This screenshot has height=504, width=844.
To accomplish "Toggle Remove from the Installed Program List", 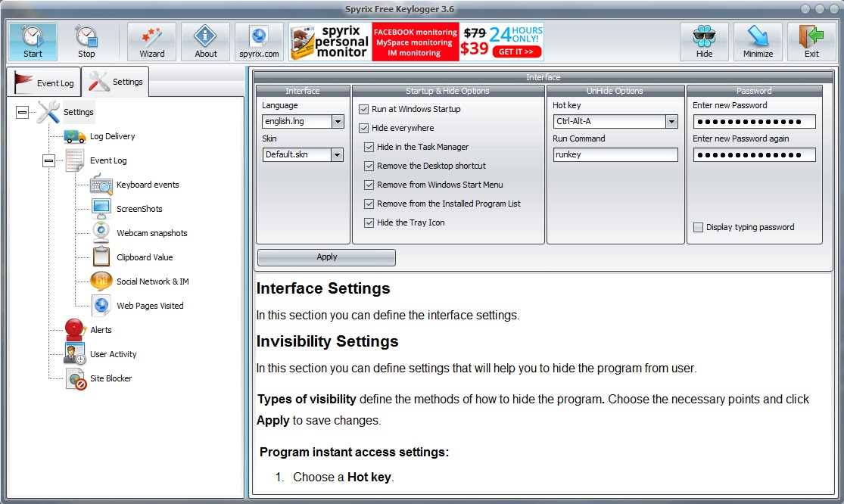I will tap(369, 204).
